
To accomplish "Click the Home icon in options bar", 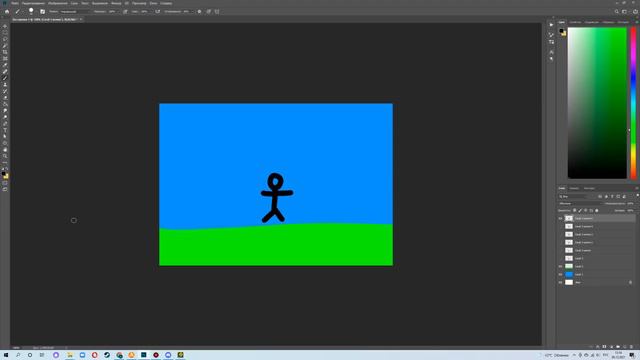I will tap(7, 11).
